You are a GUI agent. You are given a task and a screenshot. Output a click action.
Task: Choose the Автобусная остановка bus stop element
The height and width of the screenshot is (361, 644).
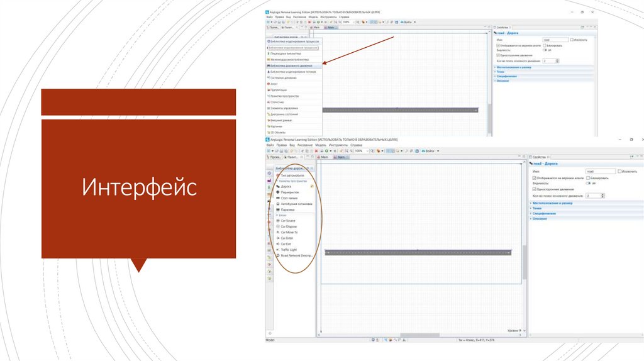(x=296, y=204)
